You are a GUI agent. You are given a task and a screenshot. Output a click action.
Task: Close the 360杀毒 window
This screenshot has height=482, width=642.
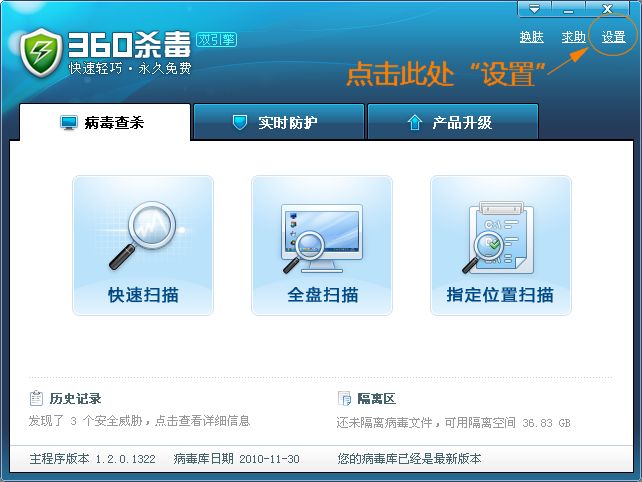click(606, 8)
